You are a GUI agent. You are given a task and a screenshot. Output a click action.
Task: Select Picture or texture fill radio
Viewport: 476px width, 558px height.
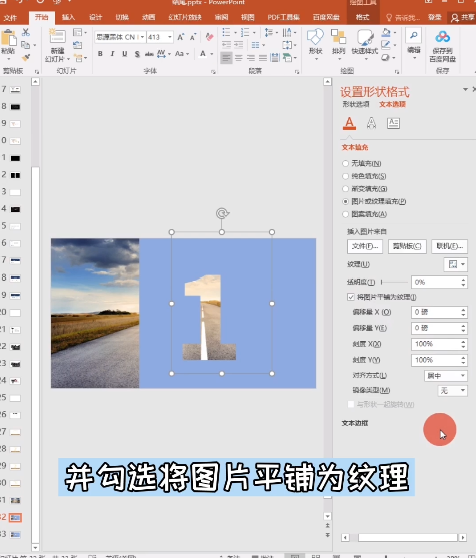345,201
